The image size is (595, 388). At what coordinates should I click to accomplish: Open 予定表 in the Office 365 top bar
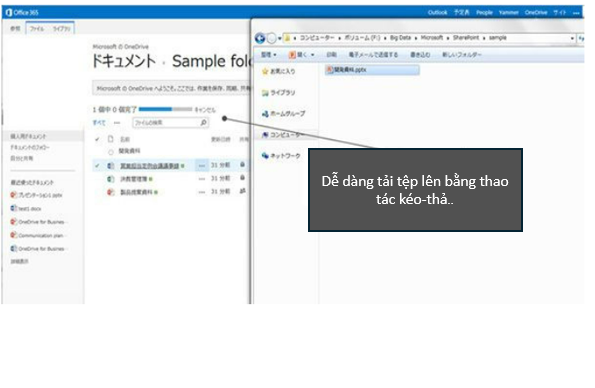(x=461, y=13)
